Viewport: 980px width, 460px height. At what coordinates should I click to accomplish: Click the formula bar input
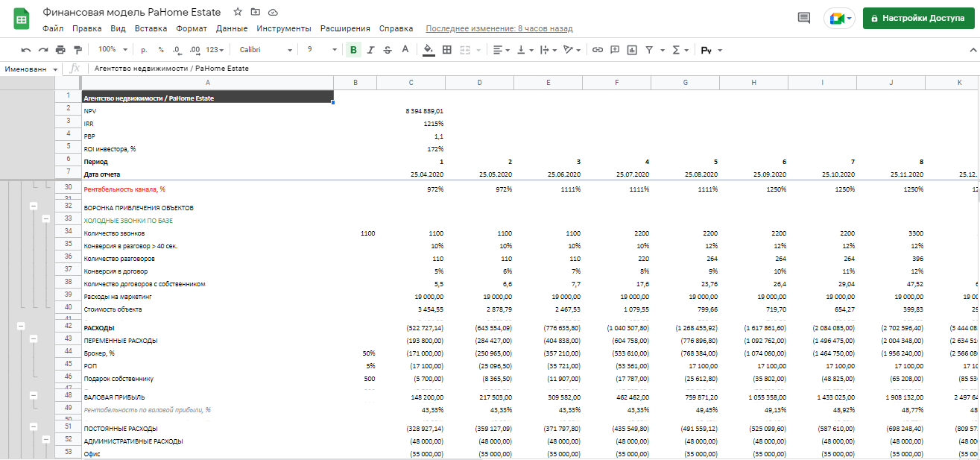tap(533, 69)
